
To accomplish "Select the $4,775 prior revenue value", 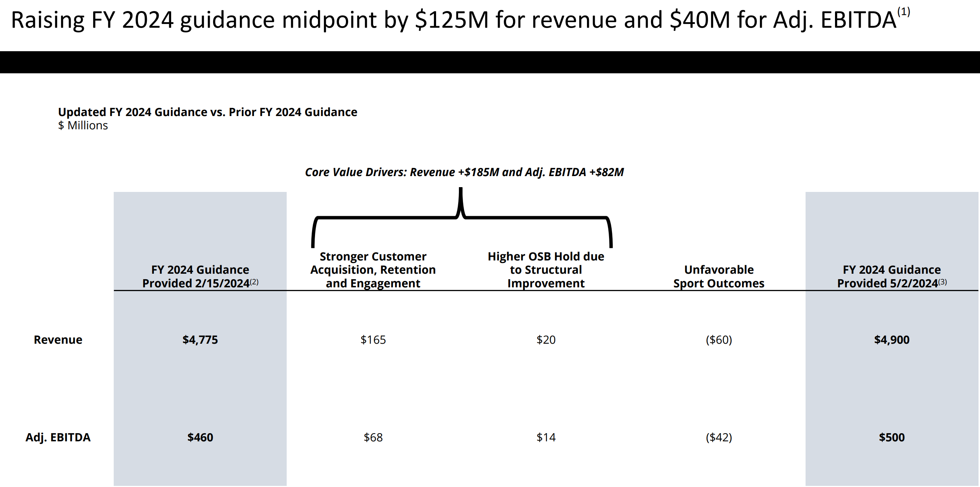I will point(200,340).
